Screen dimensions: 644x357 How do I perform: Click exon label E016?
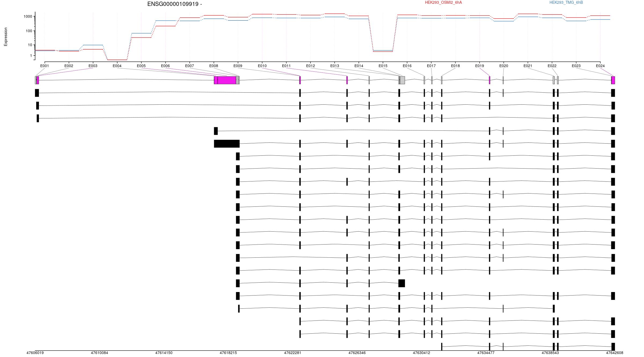[x=407, y=66]
